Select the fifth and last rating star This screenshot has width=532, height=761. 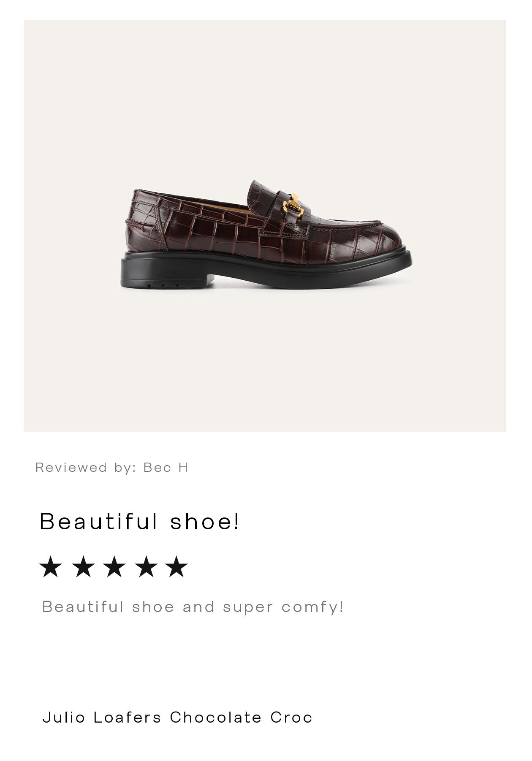pos(176,566)
